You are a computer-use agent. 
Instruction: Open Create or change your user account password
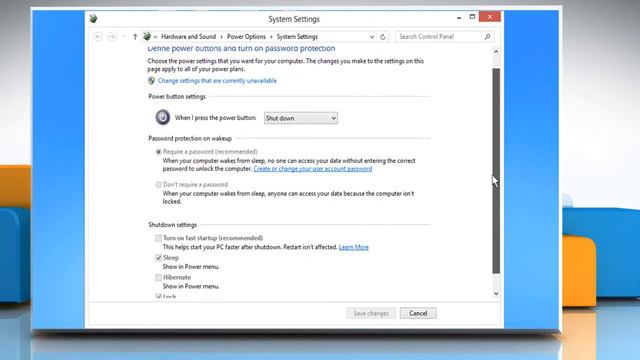pyautogui.click(x=313, y=169)
